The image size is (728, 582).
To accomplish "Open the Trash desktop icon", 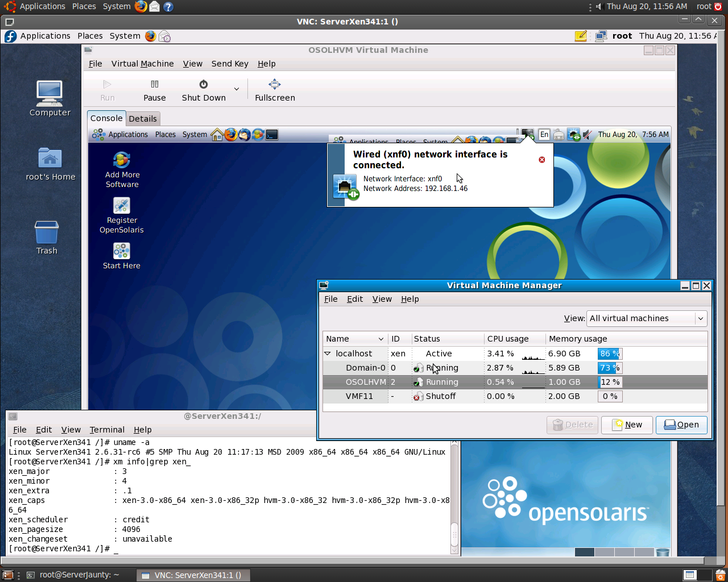I will [x=47, y=238].
